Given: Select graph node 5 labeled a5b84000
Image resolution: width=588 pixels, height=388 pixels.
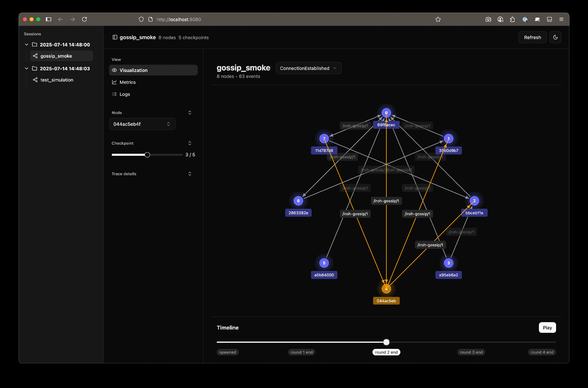Looking at the screenshot, I should (x=324, y=263).
